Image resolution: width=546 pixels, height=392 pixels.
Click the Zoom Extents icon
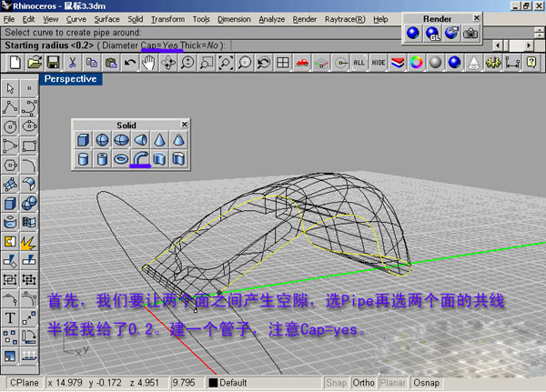point(226,63)
